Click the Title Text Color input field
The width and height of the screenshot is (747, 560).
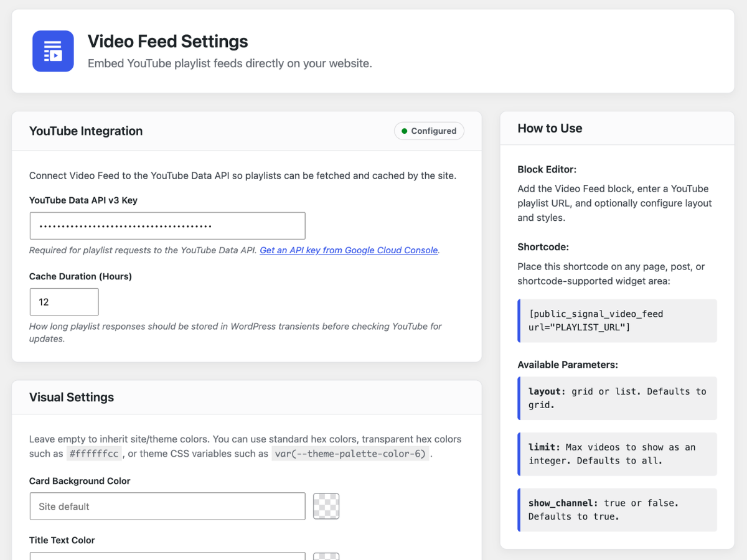[167, 556]
